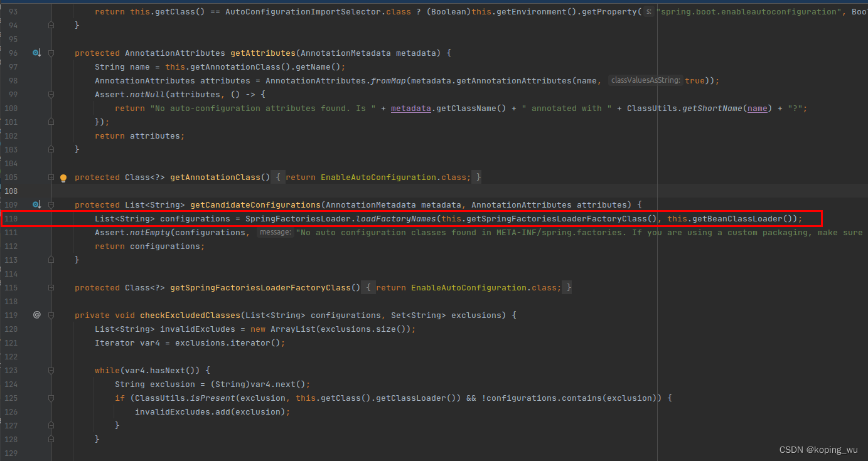Viewport: 868px width, 461px height.
Task: Click line number 105 in the gutter
Action: [11, 178]
